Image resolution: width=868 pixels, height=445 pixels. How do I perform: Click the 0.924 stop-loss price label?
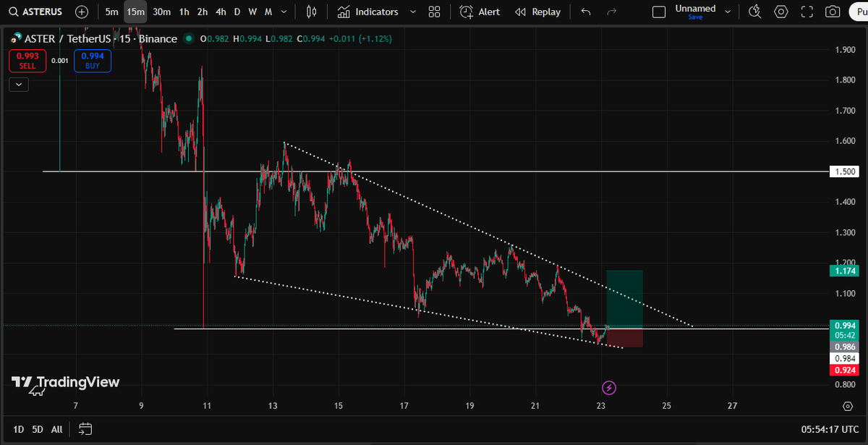click(846, 370)
